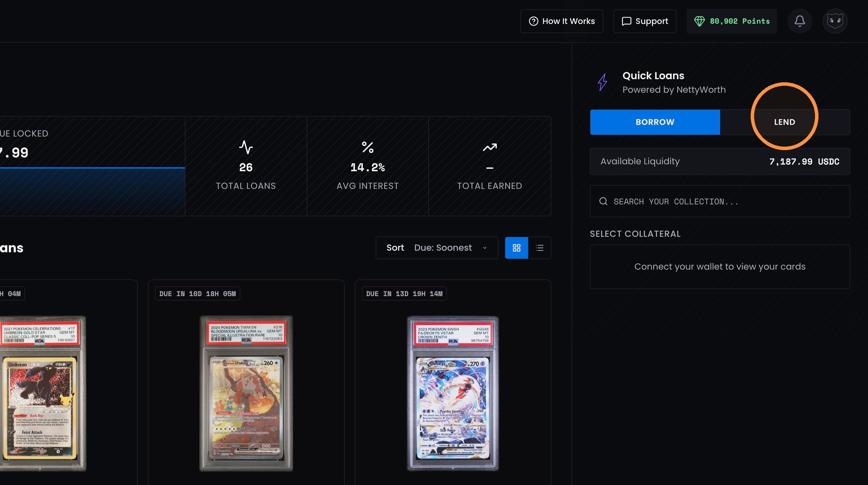Click the Quick Loans lightning bolt icon

pyautogui.click(x=602, y=82)
